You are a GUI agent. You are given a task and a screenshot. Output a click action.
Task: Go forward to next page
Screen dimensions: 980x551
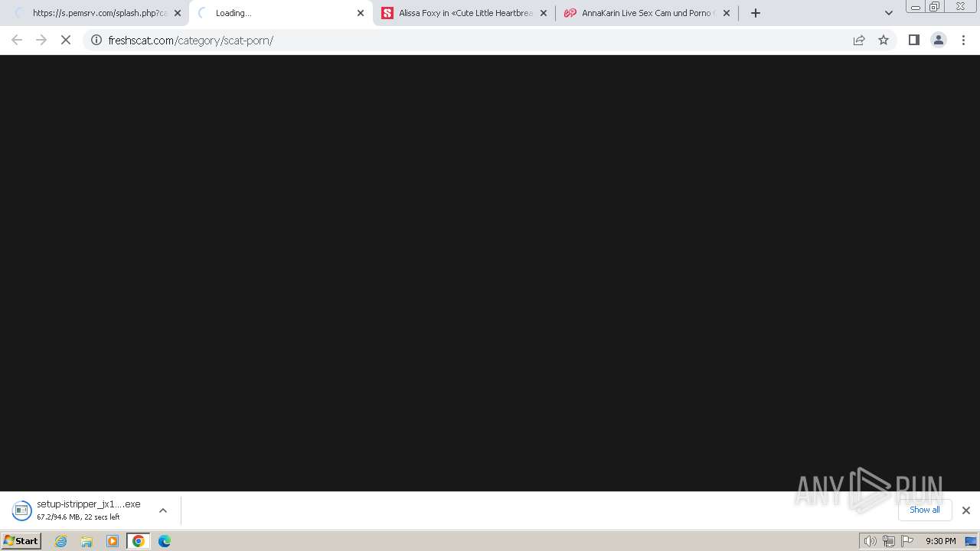click(x=41, y=40)
